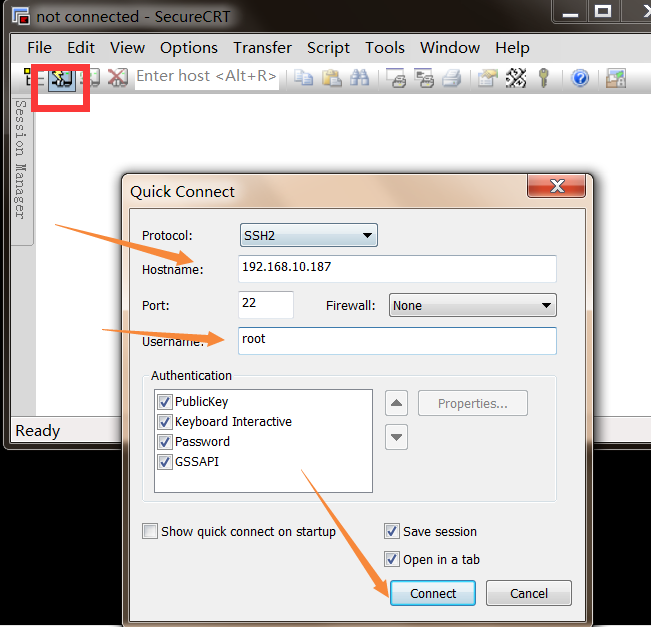Open the View menu
The image size is (651, 627).
tap(127, 48)
